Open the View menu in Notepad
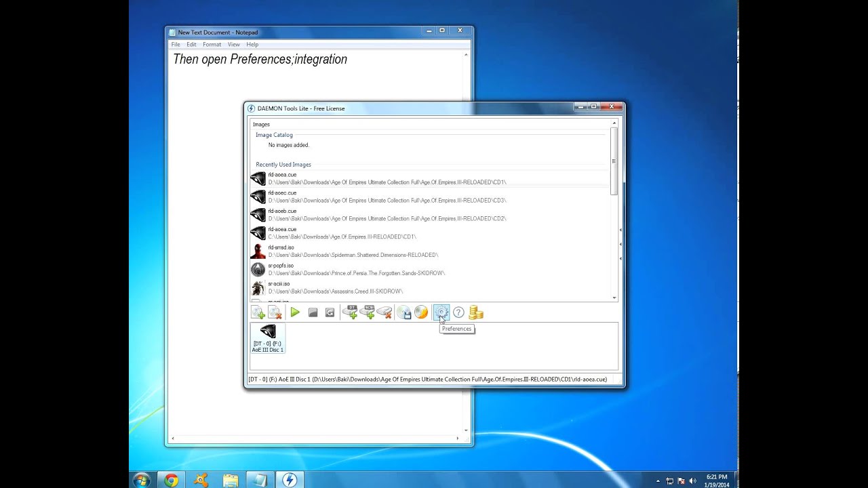Screen dimensions: 868x488 (x=233, y=44)
